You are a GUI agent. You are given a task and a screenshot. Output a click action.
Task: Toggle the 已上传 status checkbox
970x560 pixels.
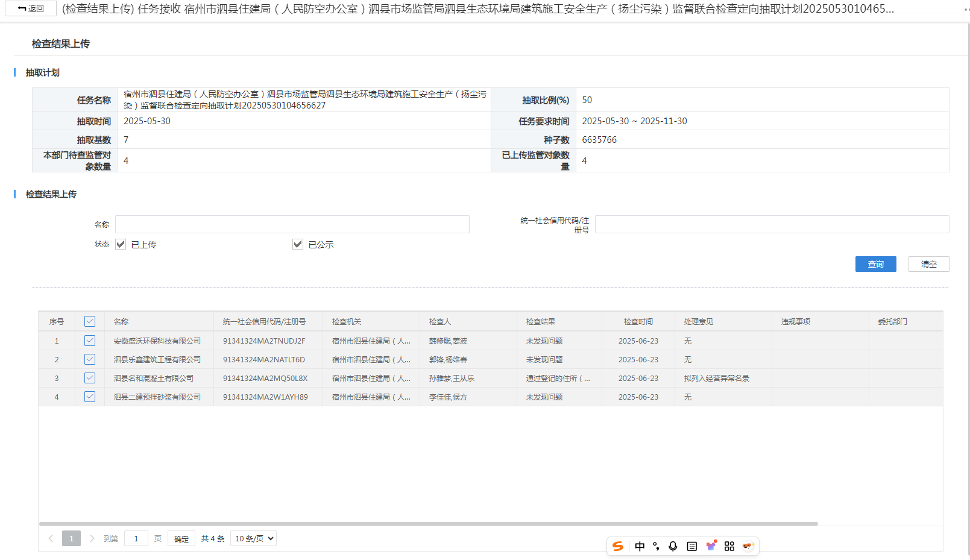point(121,244)
